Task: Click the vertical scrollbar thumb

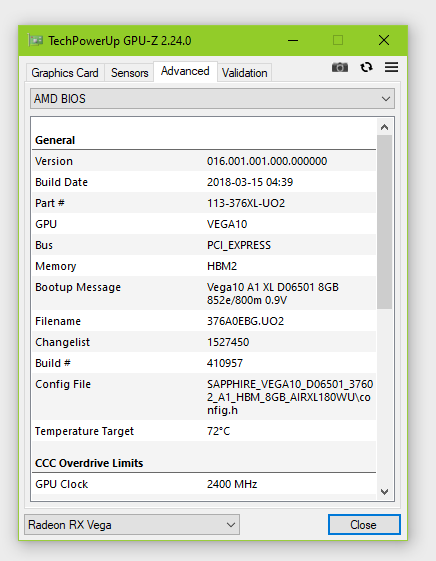Action: 384,222
